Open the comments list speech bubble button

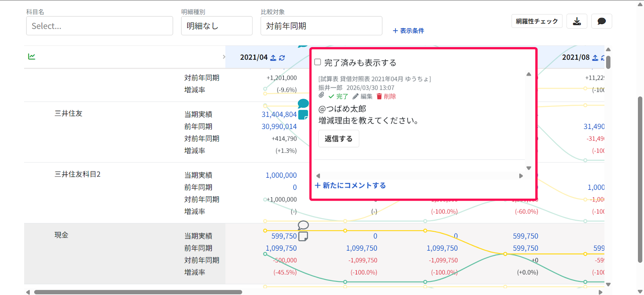tap(601, 21)
